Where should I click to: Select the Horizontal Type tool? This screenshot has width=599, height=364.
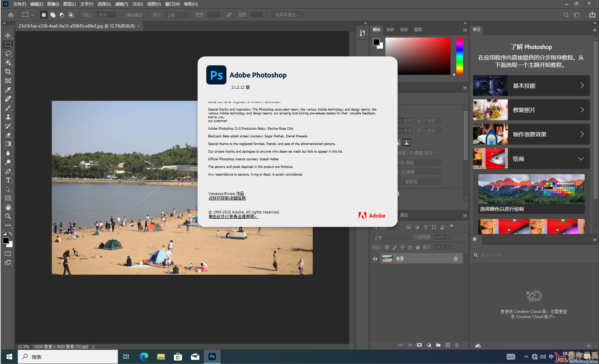point(8,180)
